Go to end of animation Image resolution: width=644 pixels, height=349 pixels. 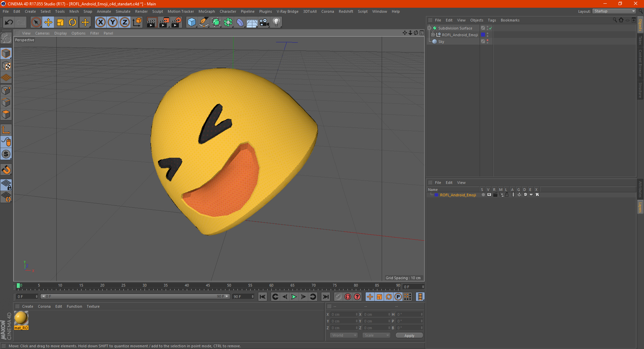click(325, 297)
